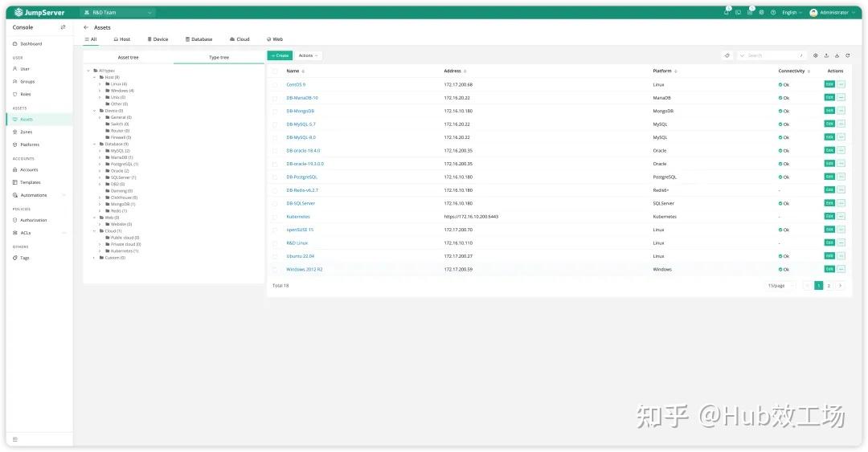868x452 pixels.
Task: Switch to the Database tab
Action: tap(199, 39)
